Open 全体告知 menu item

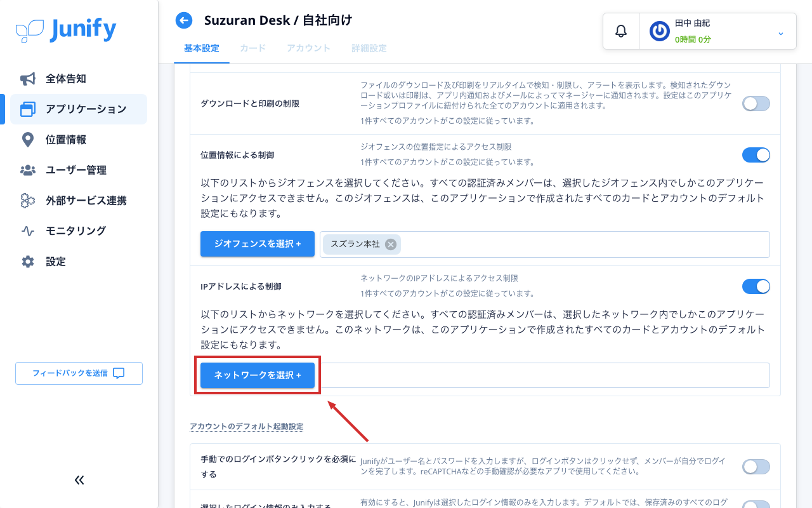pos(79,79)
